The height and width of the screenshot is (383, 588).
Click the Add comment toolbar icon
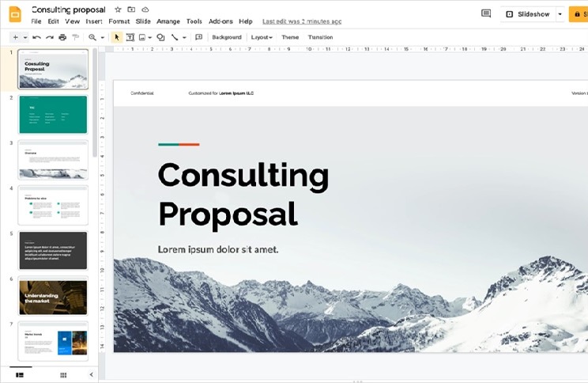198,37
